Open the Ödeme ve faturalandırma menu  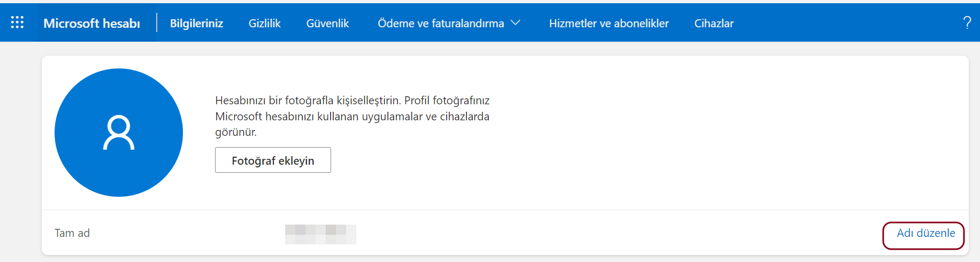click(x=441, y=23)
